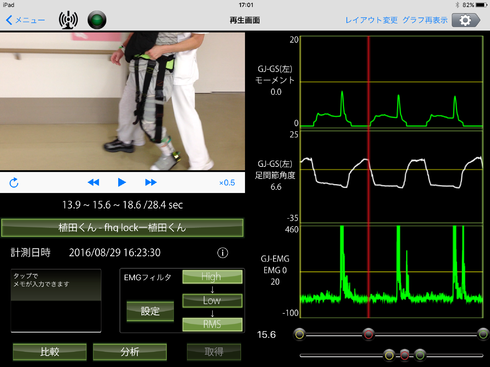490x367 pixels.
Task: Tap the 17:01 clock in status bar
Action: (x=246, y=5)
